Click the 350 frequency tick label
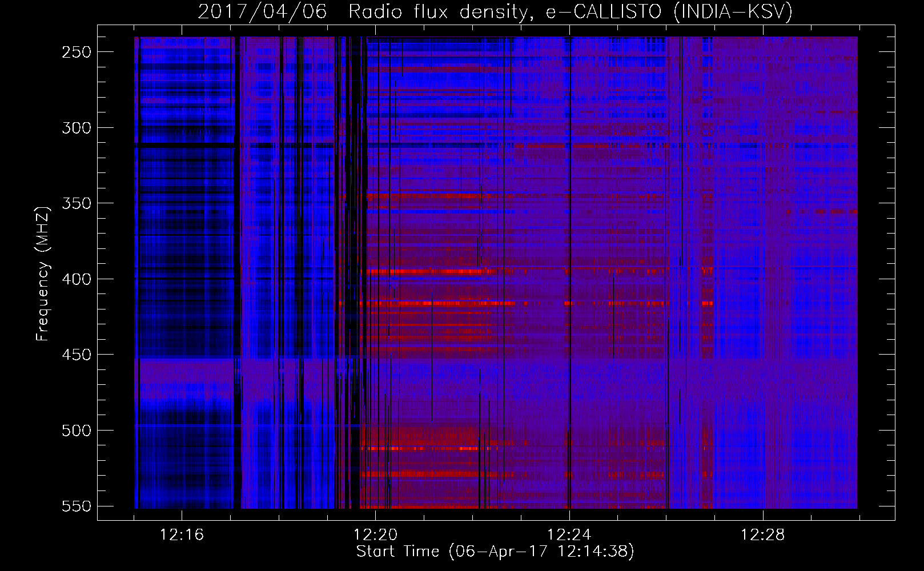This screenshot has width=924, height=571. pos(77,203)
